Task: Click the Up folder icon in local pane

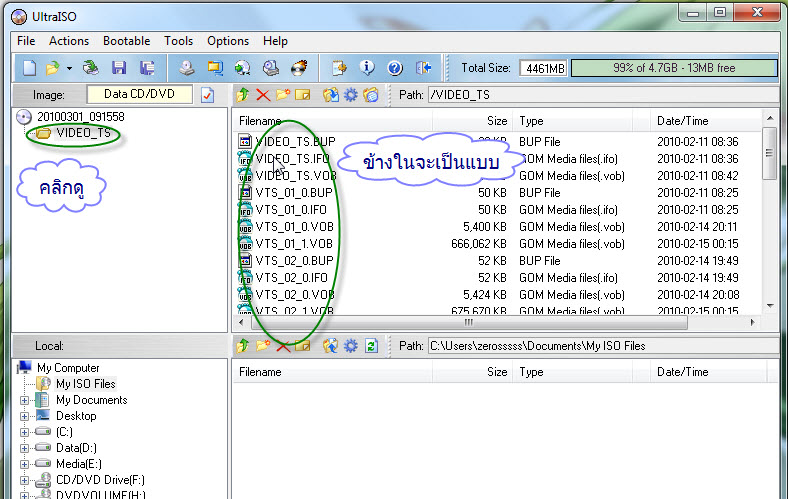Action: tap(243, 346)
